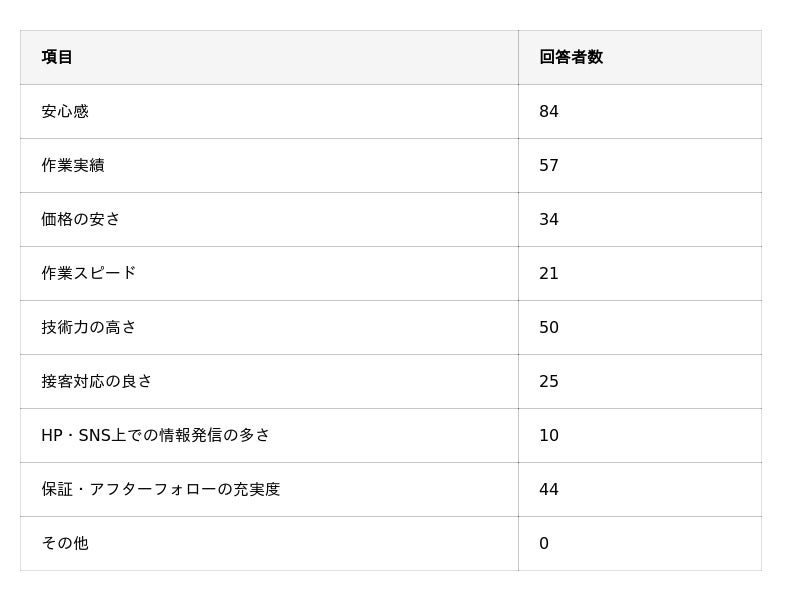Select the 作業スピード row label
800x601 pixels.
coord(89,273)
